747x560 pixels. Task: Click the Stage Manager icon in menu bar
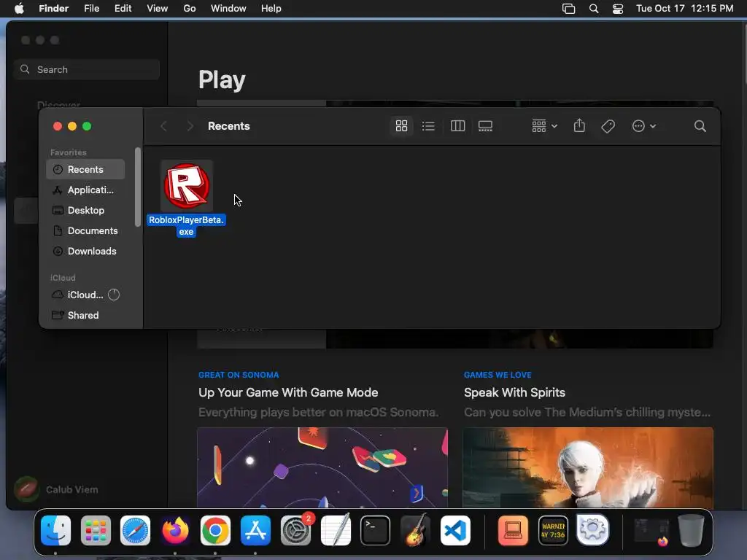[x=568, y=9]
